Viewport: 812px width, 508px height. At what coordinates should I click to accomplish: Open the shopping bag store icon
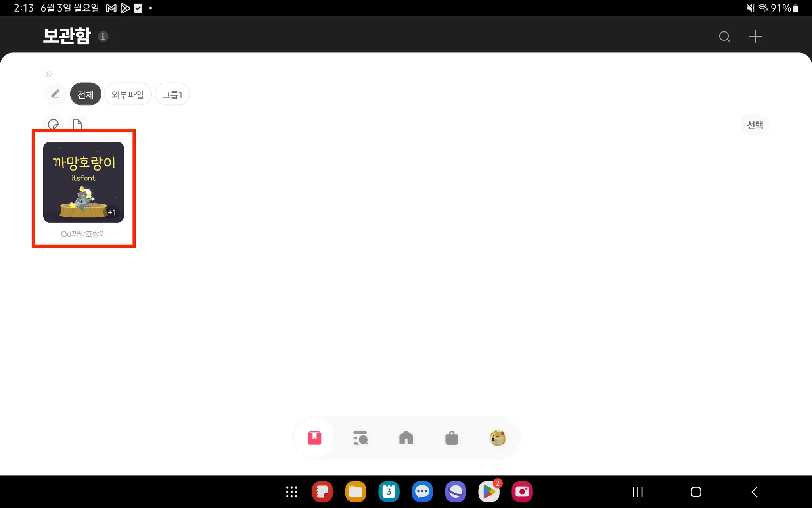[452, 438]
